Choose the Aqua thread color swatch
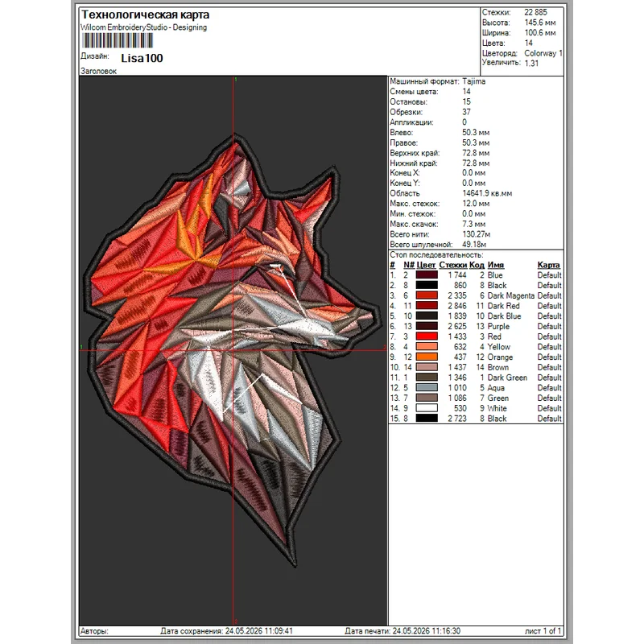This screenshot has height=644, width=644. pos(427,388)
